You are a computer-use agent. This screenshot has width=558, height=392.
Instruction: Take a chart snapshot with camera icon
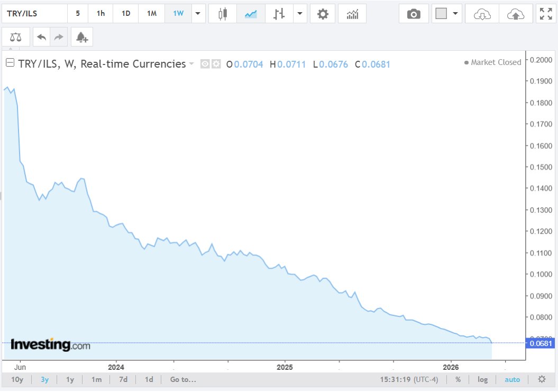tap(414, 14)
